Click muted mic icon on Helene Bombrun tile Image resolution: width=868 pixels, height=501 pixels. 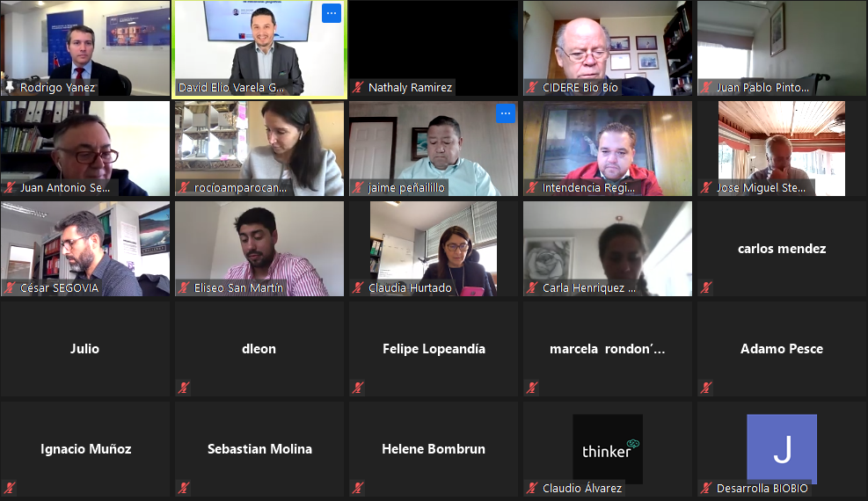pos(358,488)
